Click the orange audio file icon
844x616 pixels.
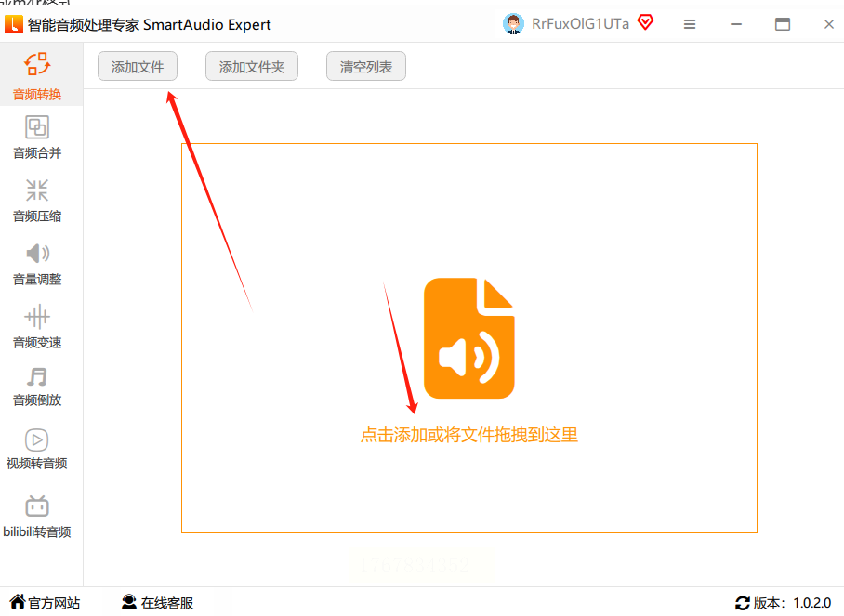468,338
